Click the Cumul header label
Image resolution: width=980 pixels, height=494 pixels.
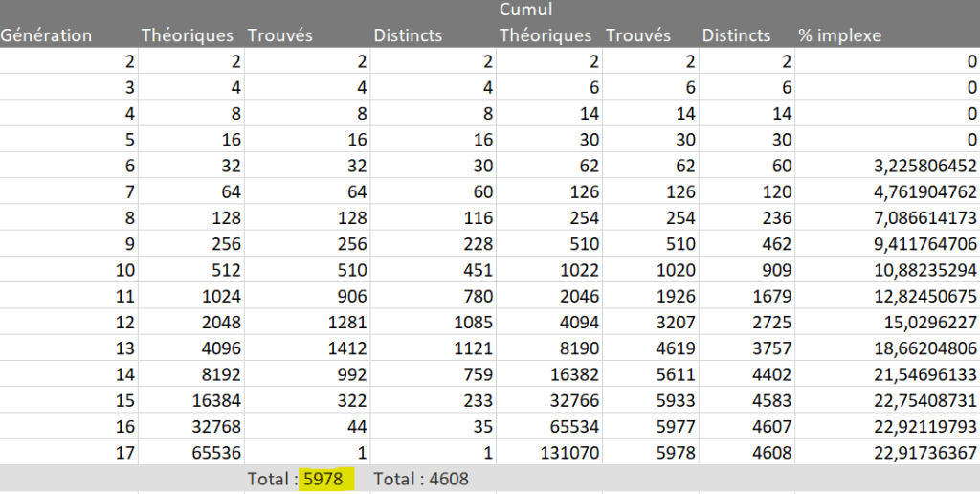(x=525, y=11)
